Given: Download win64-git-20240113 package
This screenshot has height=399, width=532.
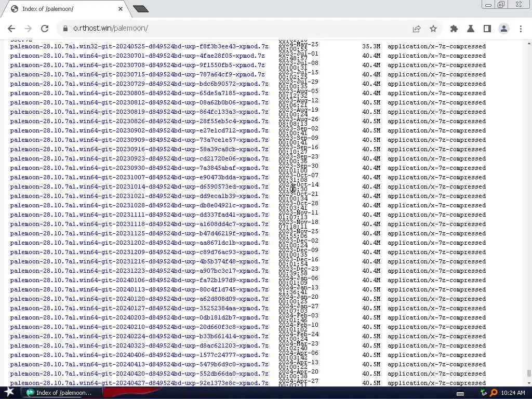Looking at the screenshot, I should [x=139, y=289].
